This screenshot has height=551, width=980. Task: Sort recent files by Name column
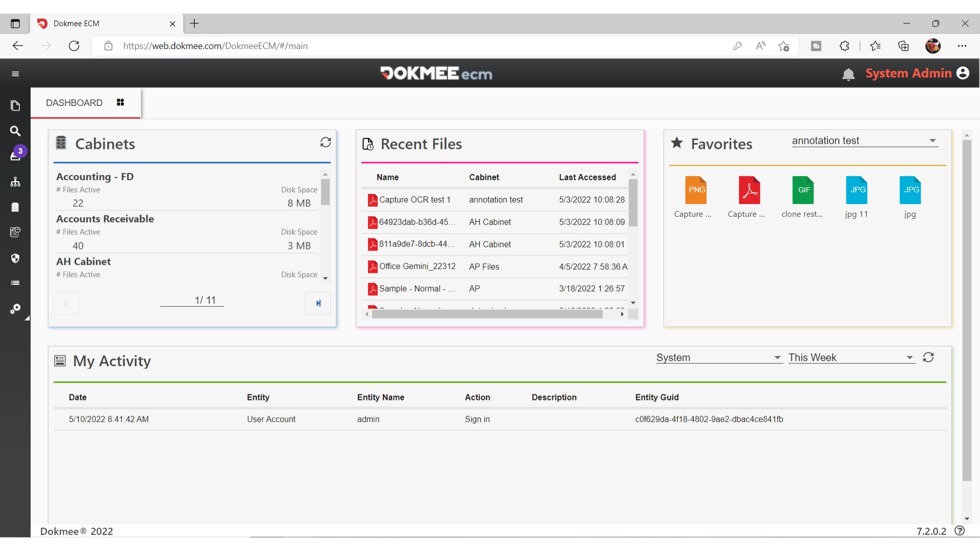coord(388,178)
